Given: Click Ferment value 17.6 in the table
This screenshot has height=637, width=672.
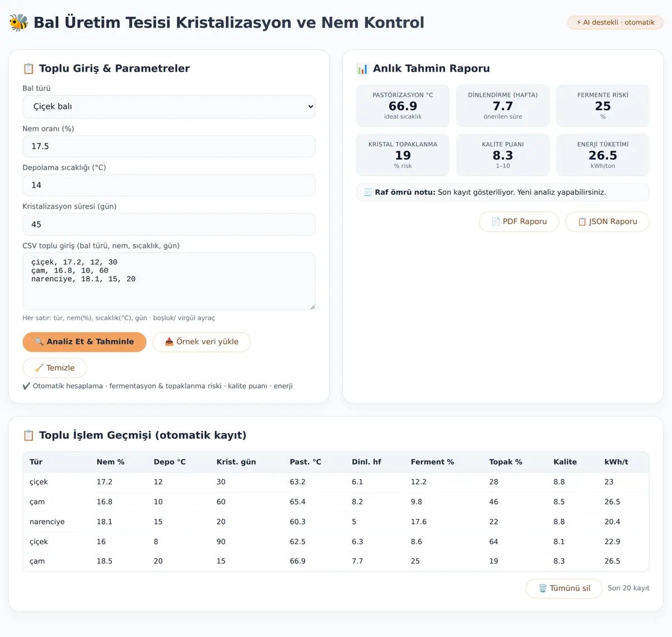Looking at the screenshot, I should tap(418, 522).
